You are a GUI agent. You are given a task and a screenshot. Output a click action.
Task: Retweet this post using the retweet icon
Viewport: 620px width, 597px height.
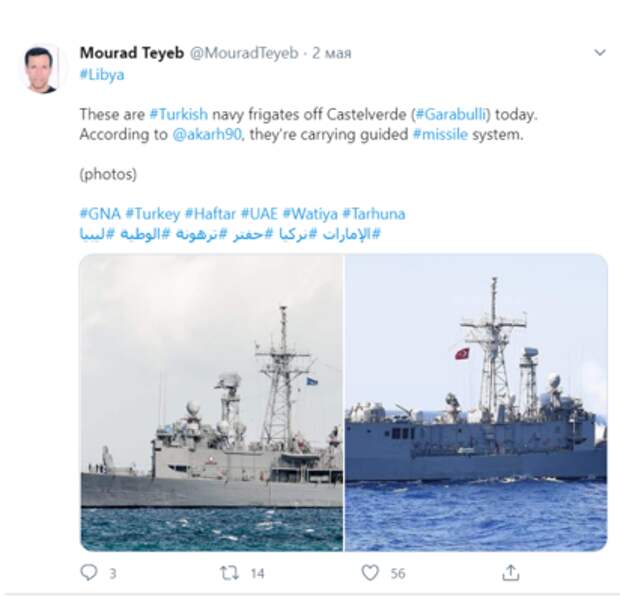click(229, 572)
